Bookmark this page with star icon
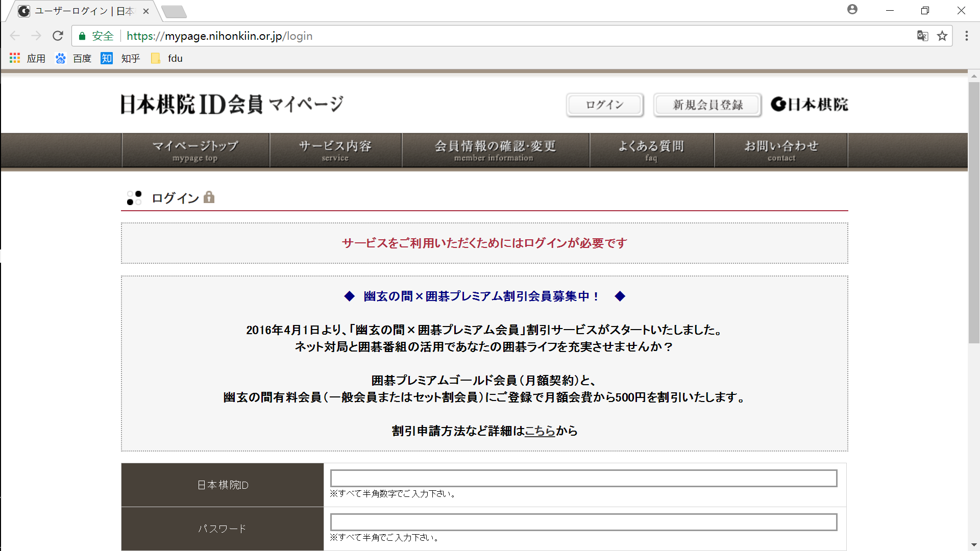The width and height of the screenshot is (980, 551). click(942, 36)
